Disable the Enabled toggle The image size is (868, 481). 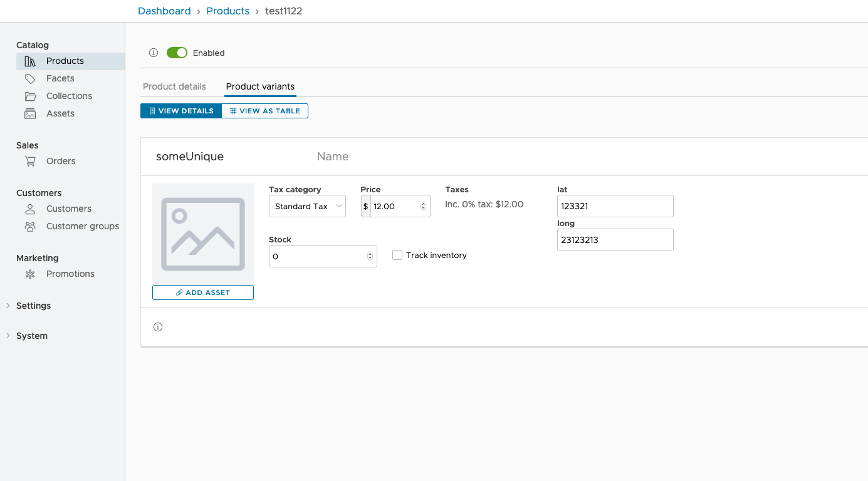pos(177,53)
